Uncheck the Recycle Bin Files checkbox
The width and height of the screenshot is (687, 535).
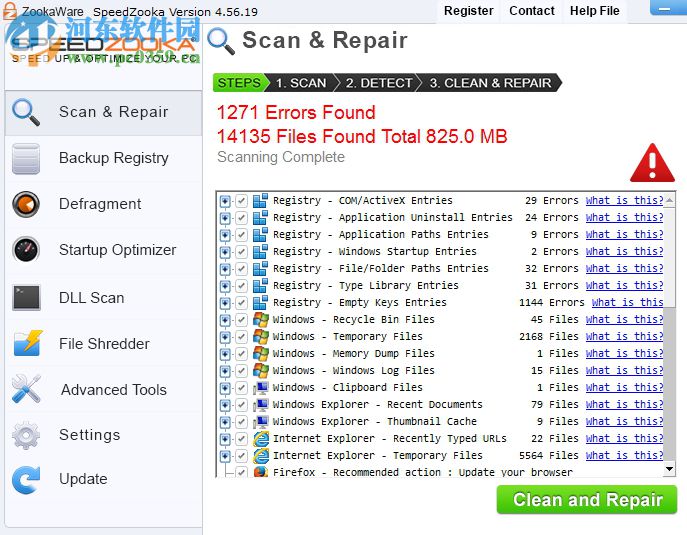click(241, 320)
